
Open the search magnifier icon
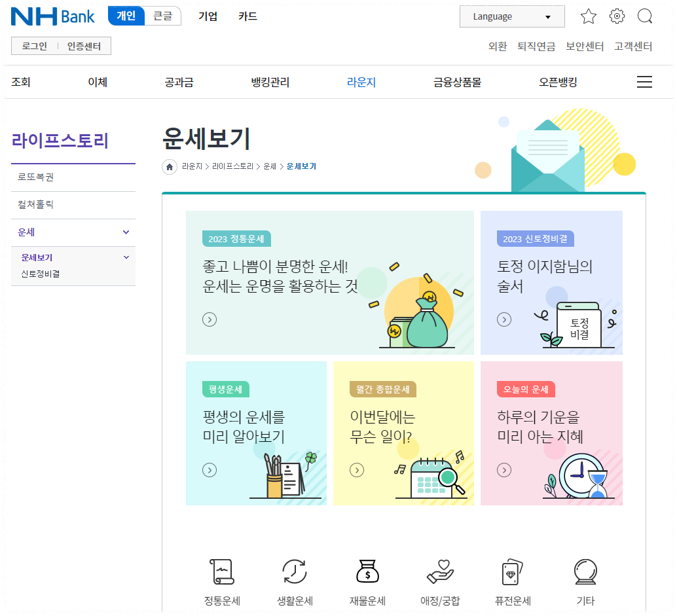[645, 16]
